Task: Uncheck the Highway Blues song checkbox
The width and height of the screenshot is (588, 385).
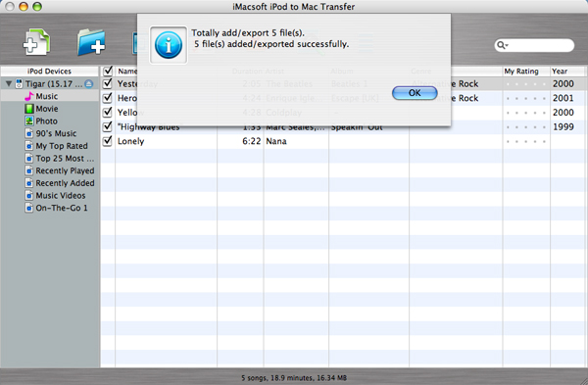Action: (108, 126)
